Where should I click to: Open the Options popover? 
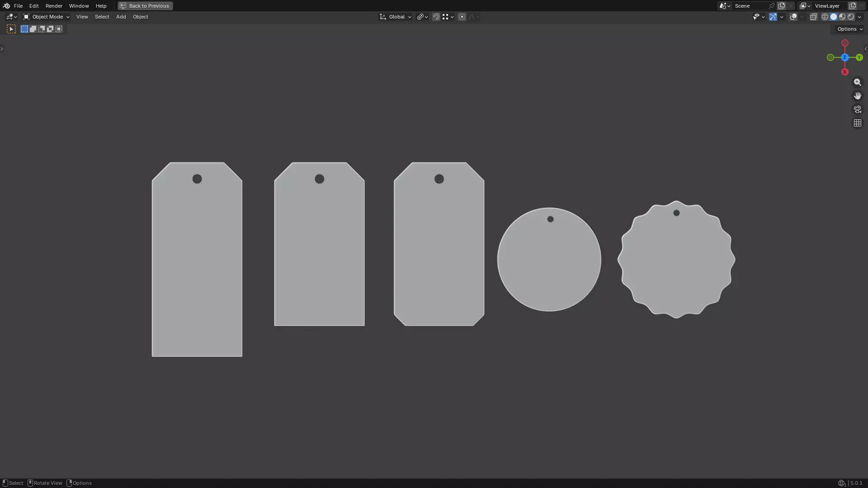point(849,29)
